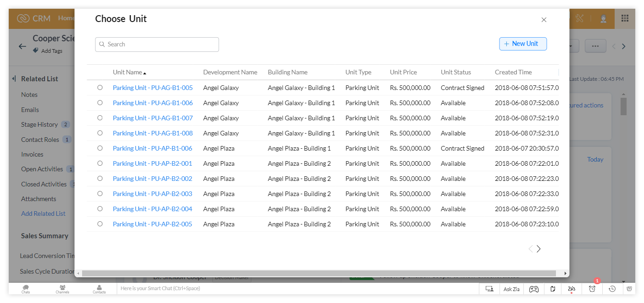Click the Development Name column header
Screen dimensions: 644x303
pos(230,72)
